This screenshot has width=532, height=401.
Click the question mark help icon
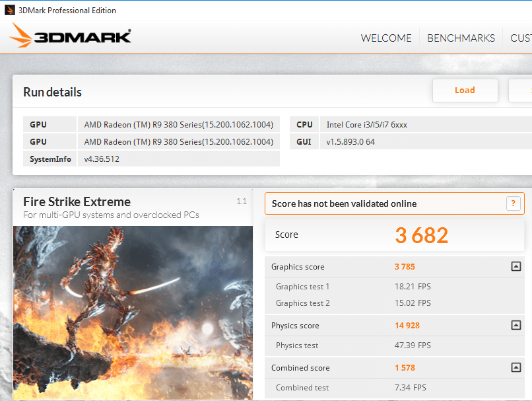coord(514,203)
